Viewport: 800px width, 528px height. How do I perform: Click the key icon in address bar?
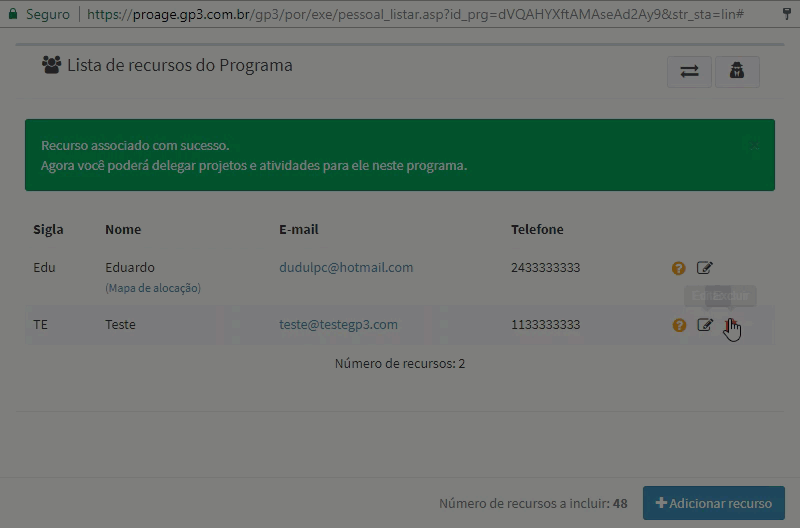click(787, 13)
